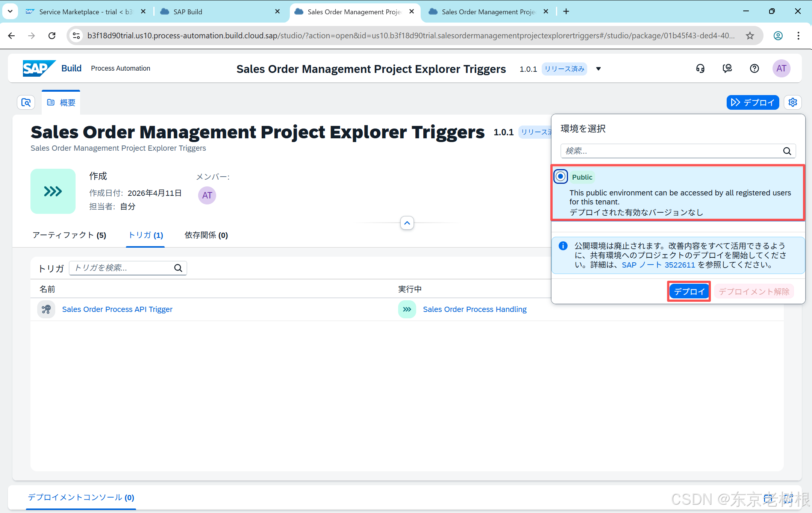Switch to the トリガ (1) tab
Image resolution: width=812 pixels, height=513 pixels.
145,235
